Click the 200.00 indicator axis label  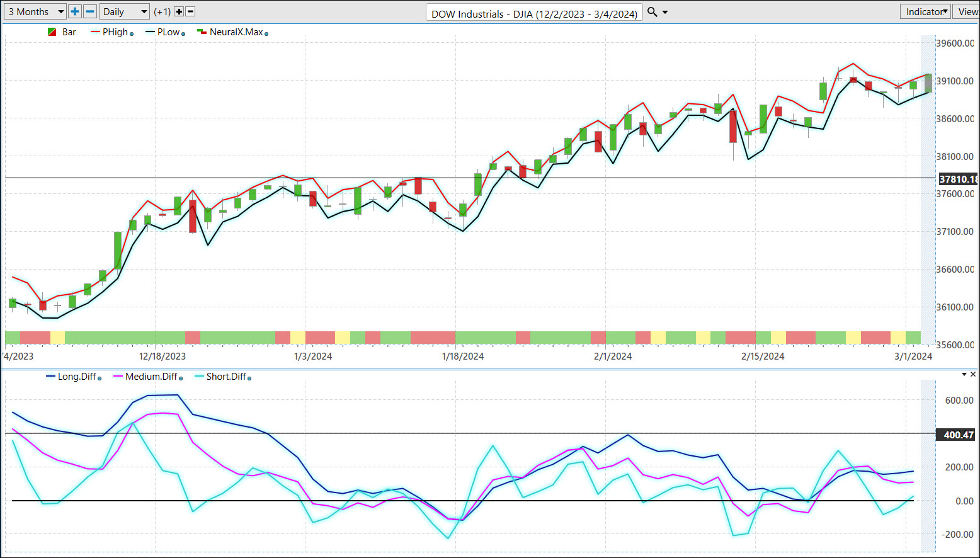click(x=960, y=467)
